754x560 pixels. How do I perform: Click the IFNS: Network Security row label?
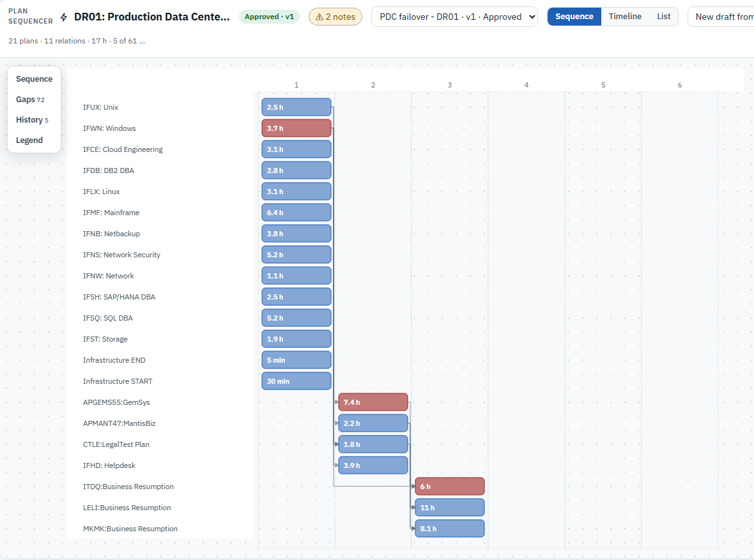[121, 255]
